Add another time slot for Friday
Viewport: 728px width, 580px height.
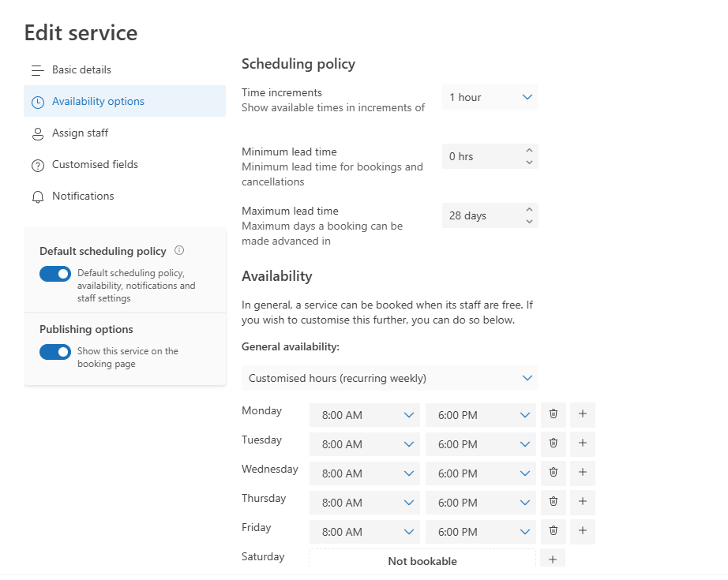tap(582, 531)
